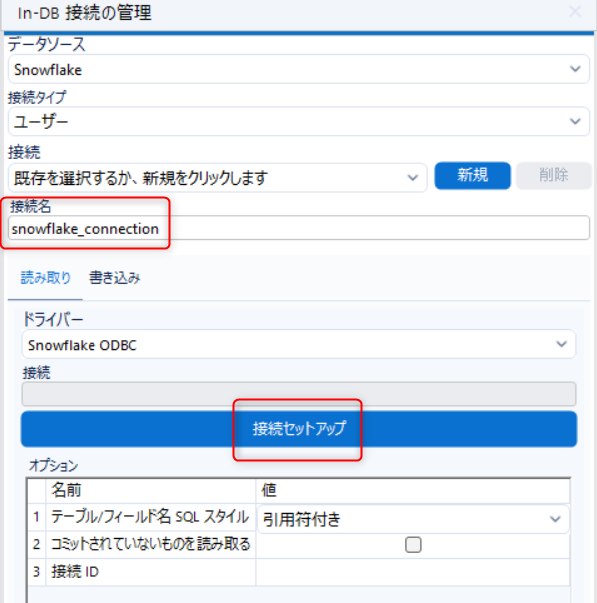Select the 名前 column header

tap(151, 491)
